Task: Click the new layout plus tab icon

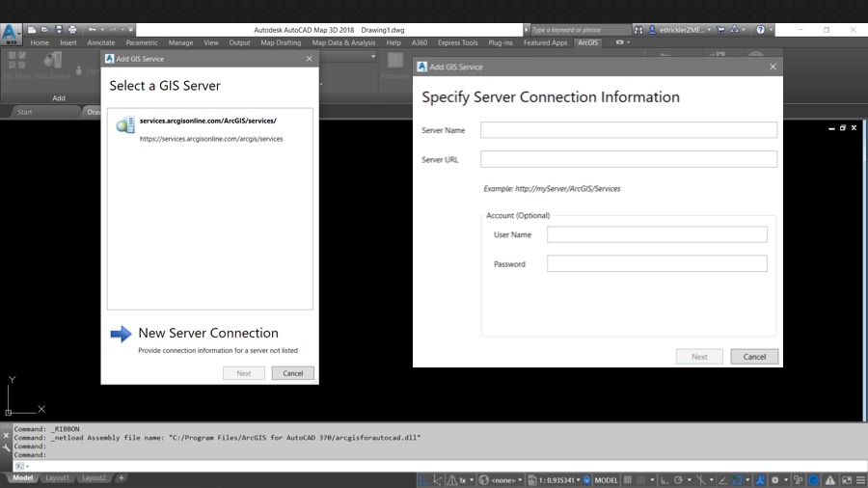Action: pos(122,477)
